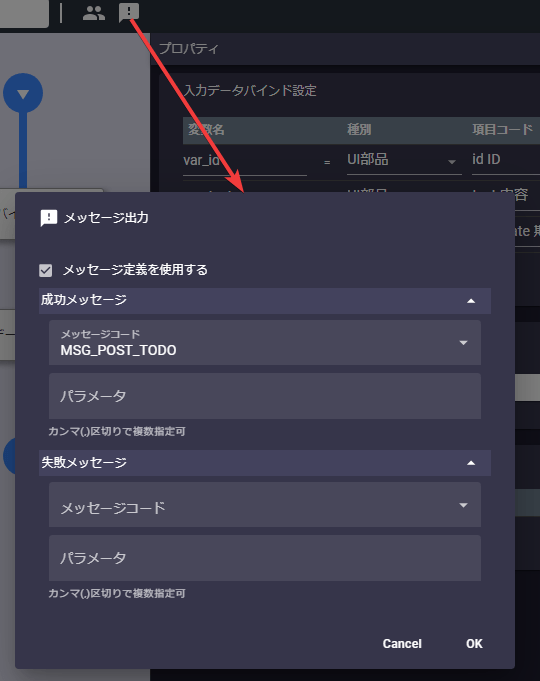Click the people/users icon in toolbar
Screen dimensions: 540x681
coord(94,13)
